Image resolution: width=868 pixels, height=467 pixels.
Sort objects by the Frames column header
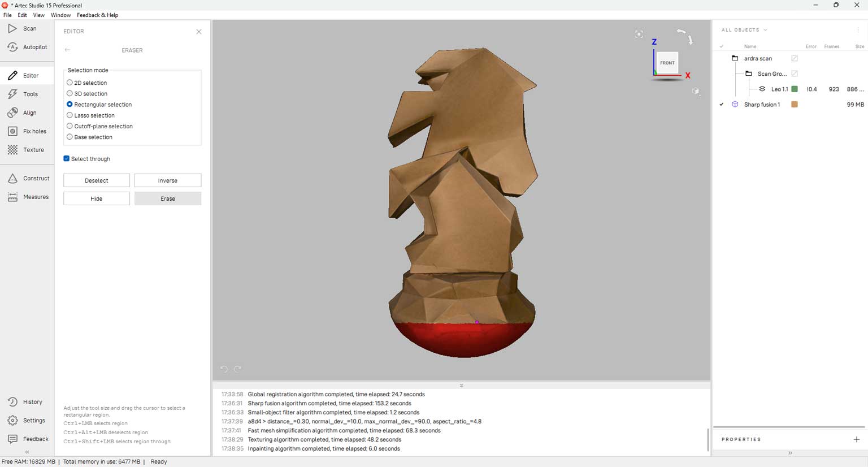coord(831,46)
